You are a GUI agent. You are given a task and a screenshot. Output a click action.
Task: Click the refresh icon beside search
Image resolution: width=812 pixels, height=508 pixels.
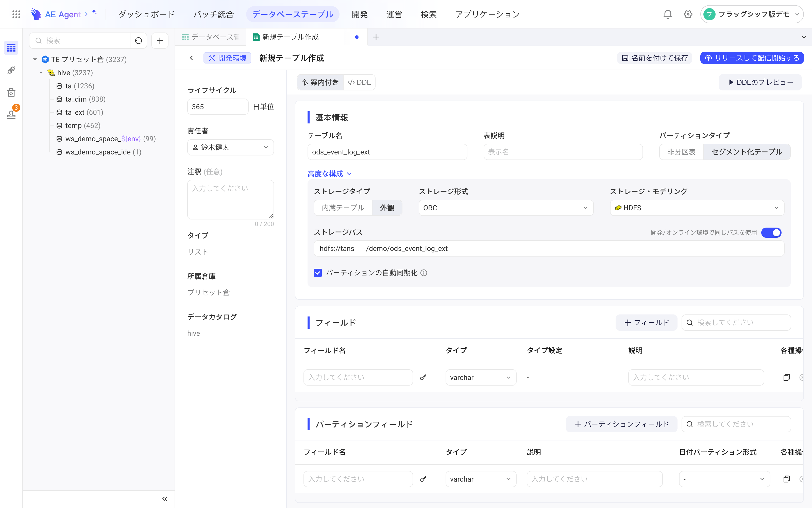click(139, 41)
